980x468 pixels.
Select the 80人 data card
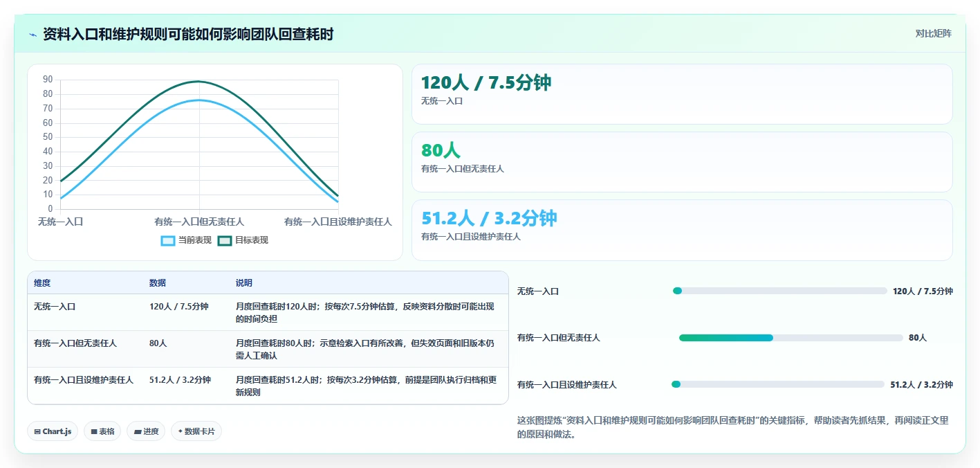point(682,162)
